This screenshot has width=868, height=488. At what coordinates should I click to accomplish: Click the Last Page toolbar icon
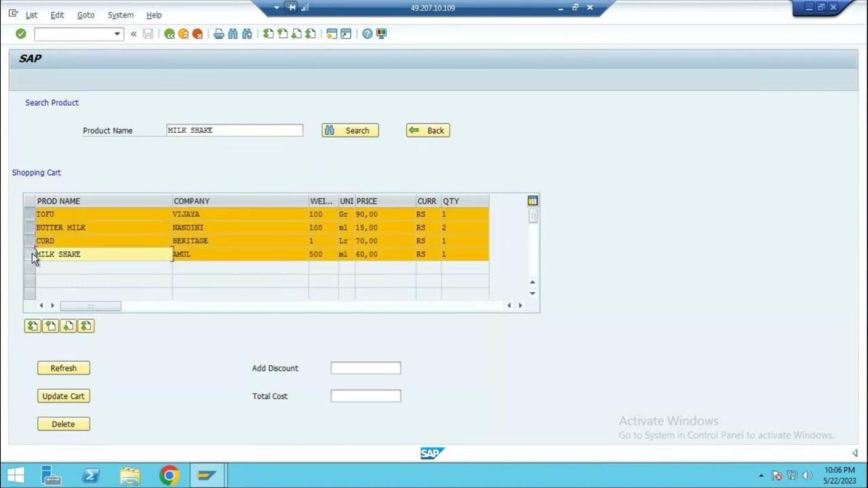pos(311,34)
